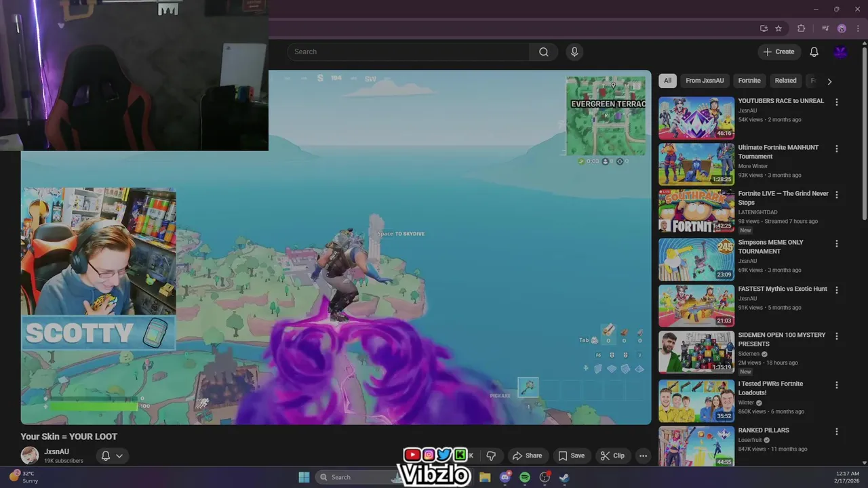Open the Chrome three-dot menu

pyautogui.click(x=857, y=28)
